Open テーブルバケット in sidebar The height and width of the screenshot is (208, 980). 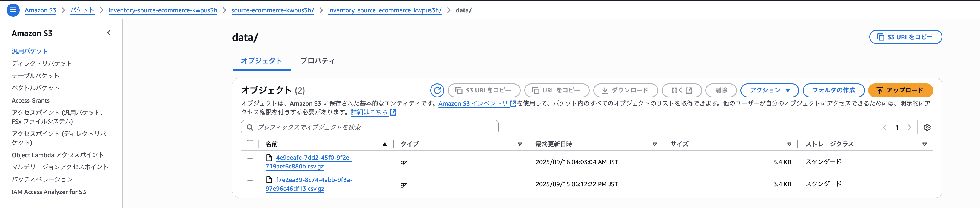(35, 76)
